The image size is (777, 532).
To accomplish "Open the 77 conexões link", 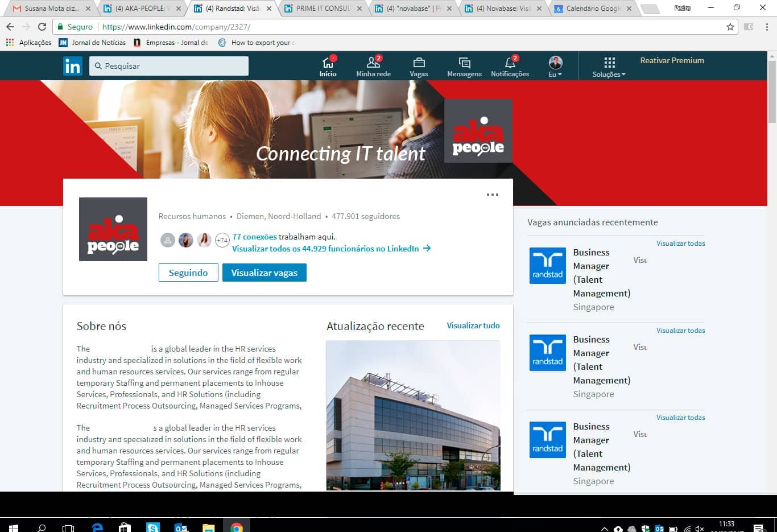I will coord(254,237).
